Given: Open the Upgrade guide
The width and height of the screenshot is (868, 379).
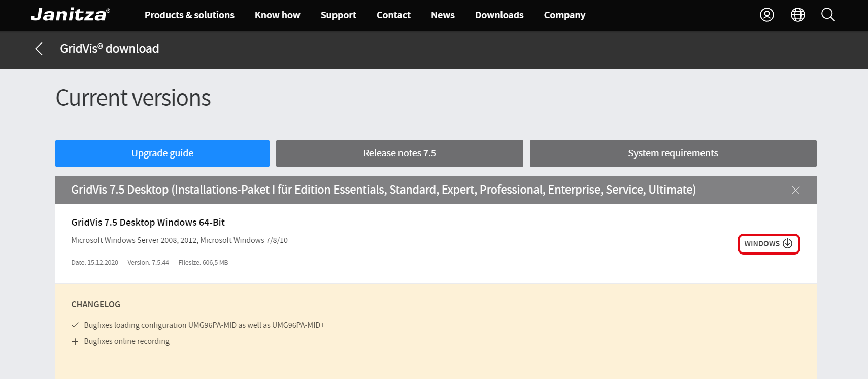Looking at the screenshot, I should pos(162,153).
